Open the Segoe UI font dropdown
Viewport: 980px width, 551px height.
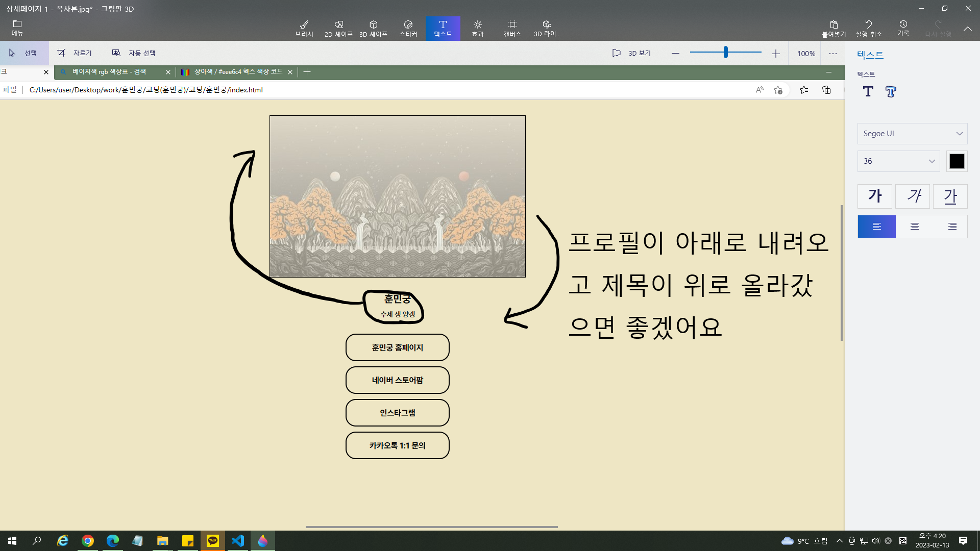click(x=912, y=134)
